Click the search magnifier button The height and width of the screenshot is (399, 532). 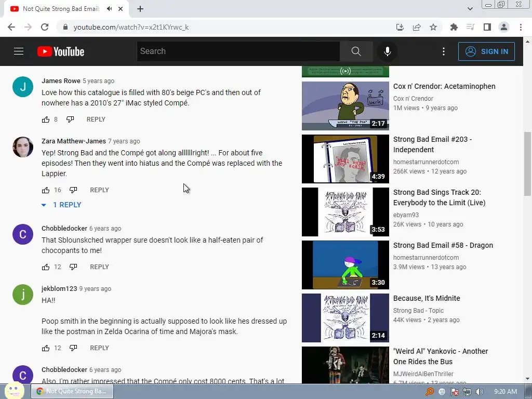356,51
